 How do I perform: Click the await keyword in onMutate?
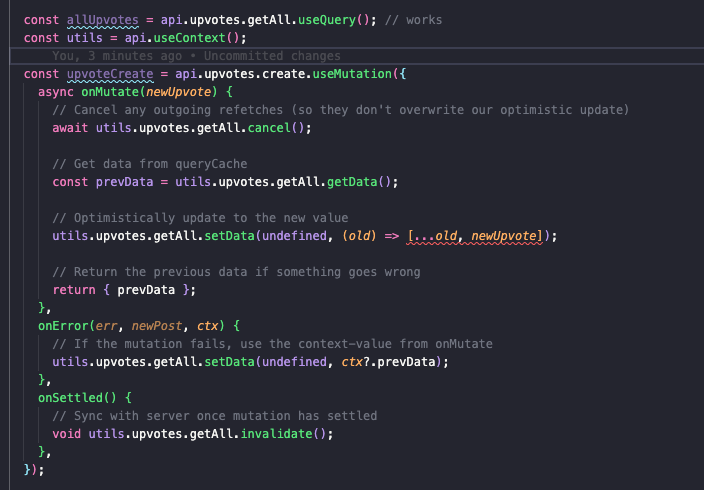pos(70,128)
